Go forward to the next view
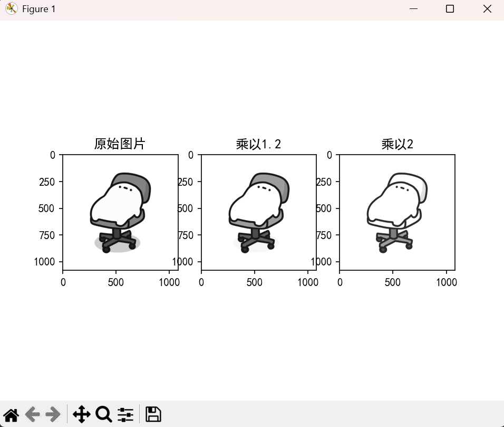This screenshot has height=427, width=504. tap(53, 414)
